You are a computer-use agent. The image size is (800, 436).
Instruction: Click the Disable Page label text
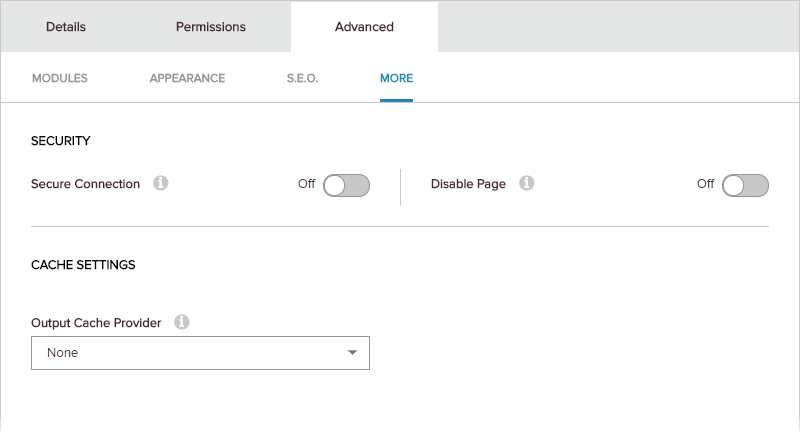pos(468,184)
